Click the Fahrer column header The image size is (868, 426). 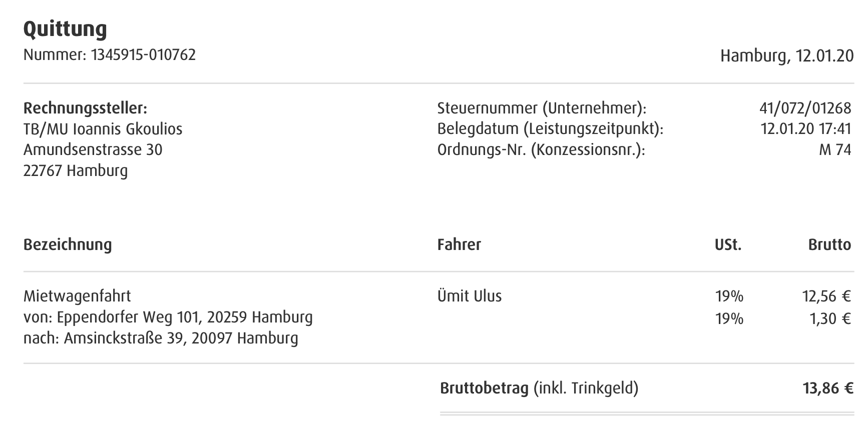click(x=459, y=244)
